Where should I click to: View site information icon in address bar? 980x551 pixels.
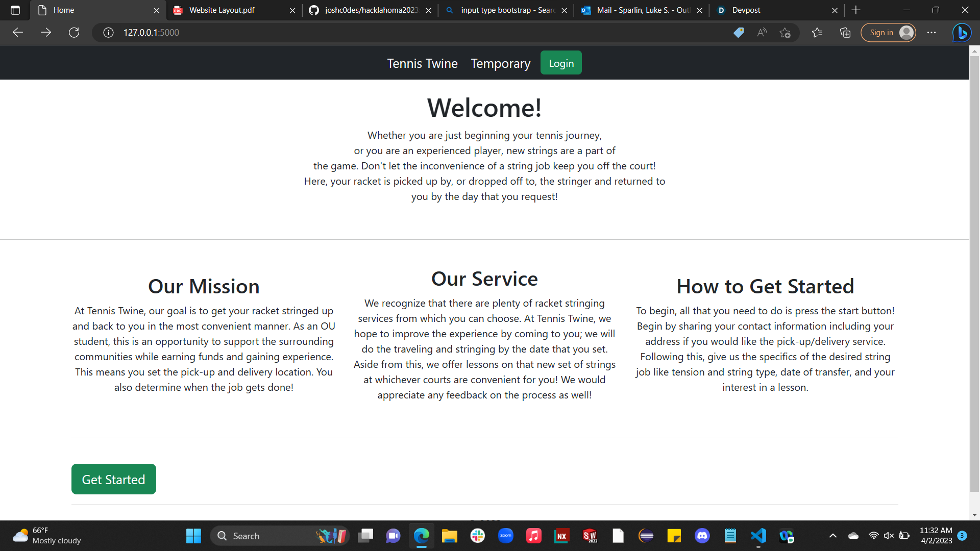click(108, 33)
